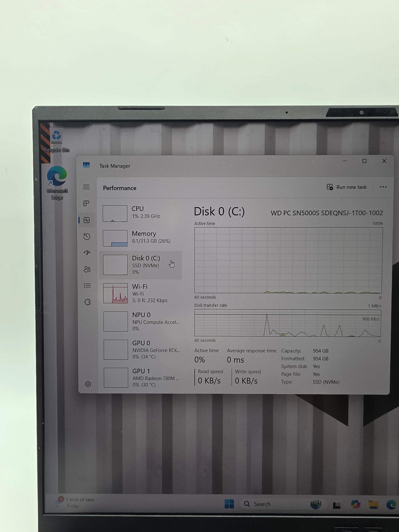This screenshot has width=399, height=532.
Task: Open the App history page icon
Action: 86,236
